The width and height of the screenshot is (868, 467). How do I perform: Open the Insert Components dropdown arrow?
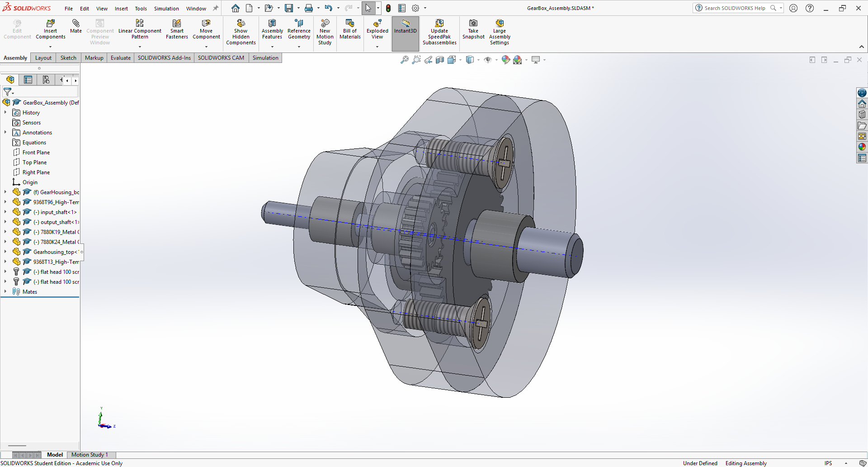point(51,47)
